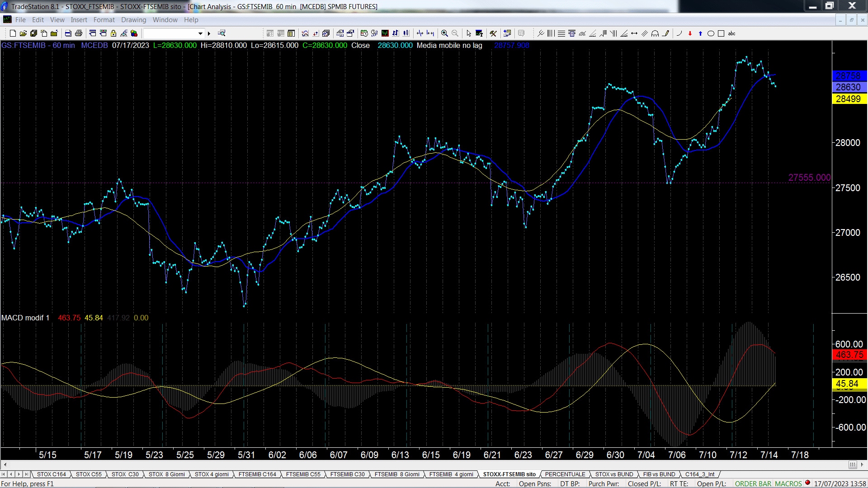Open the Insert menu
The width and height of the screenshot is (868, 488).
tap(79, 20)
